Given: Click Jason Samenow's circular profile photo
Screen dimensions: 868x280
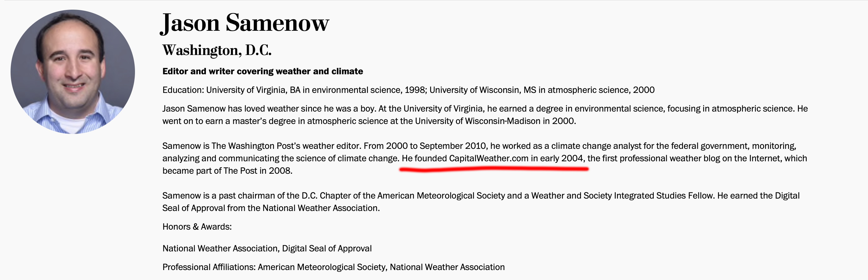Looking at the screenshot, I should (73, 72).
